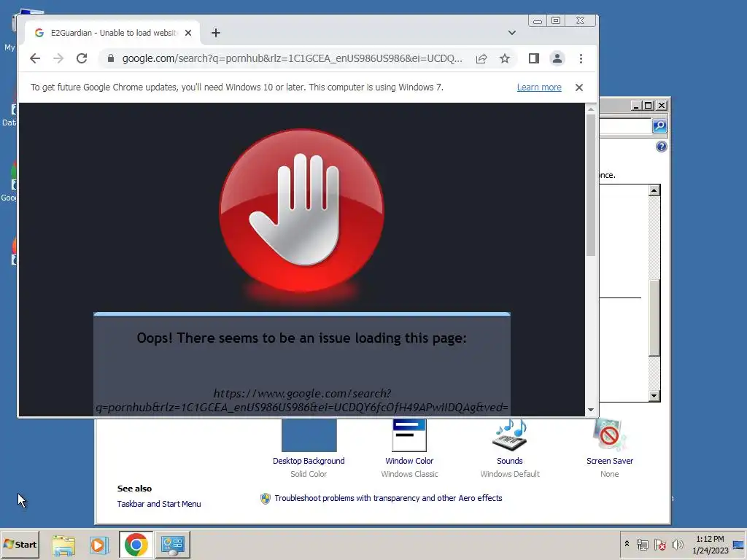The image size is (747, 560).
Task: Click the Desktop Background link text
Action: 309,461
